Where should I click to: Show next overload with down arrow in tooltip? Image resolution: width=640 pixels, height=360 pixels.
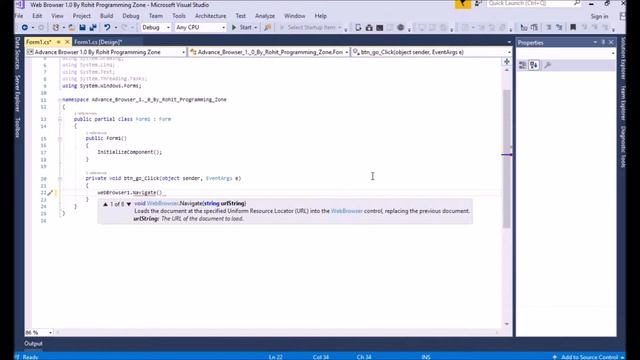pyautogui.click(x=129, y=204)
